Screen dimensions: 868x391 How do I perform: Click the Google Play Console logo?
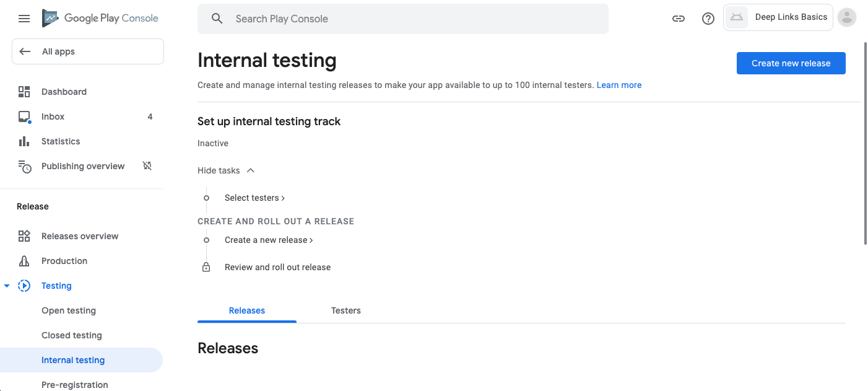coord(99,18)
